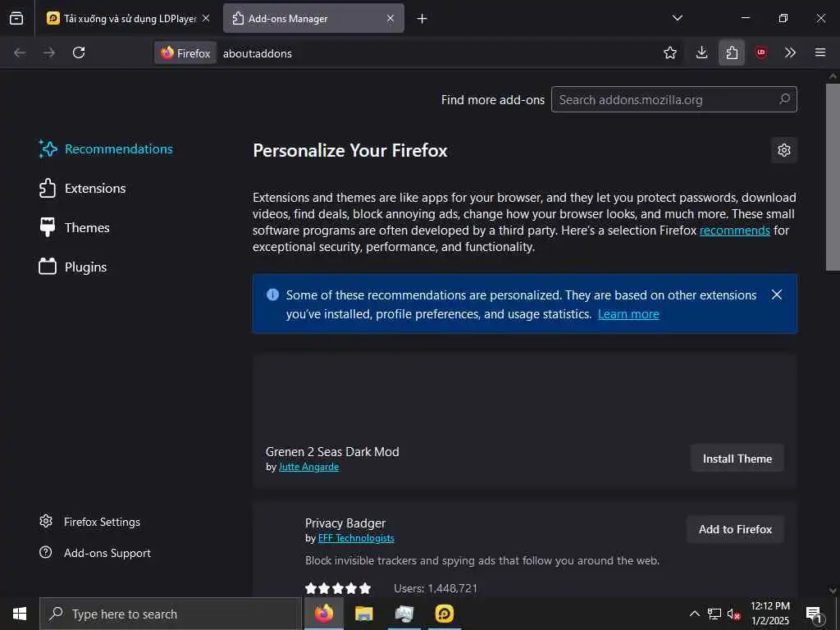Add Privacy Badger to Firefox
The height and width of the screenshot is (630, 840).
[x=735, y=529]
